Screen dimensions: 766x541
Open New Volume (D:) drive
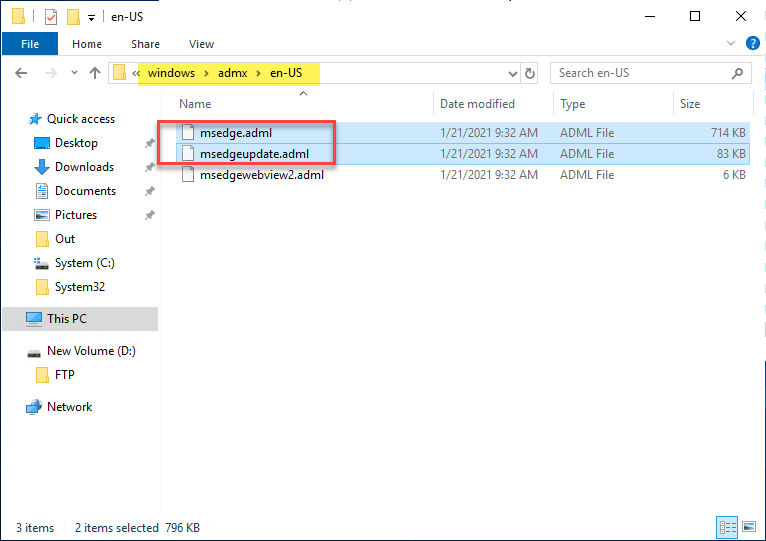coord(91,350)
